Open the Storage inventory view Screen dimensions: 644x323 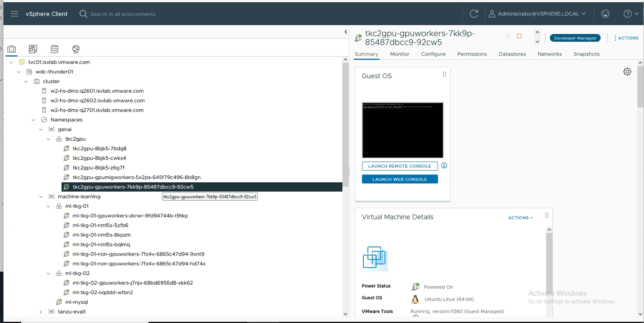[55, 49]
